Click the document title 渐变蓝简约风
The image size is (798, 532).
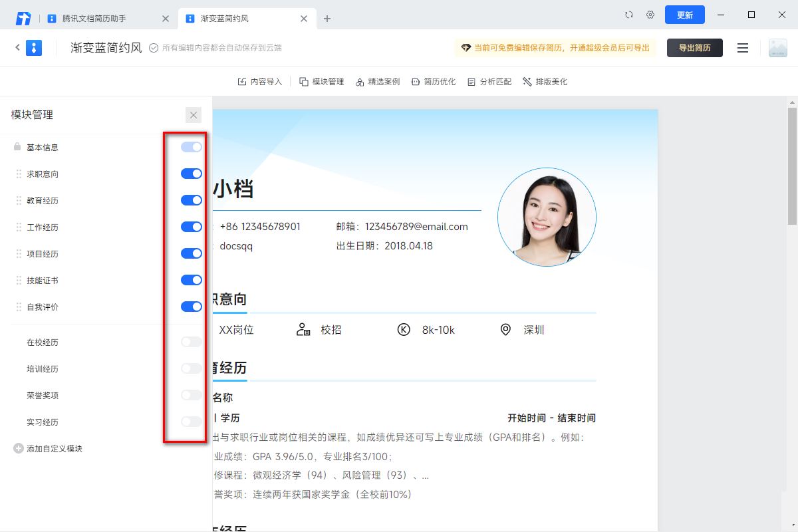point(106,48)
